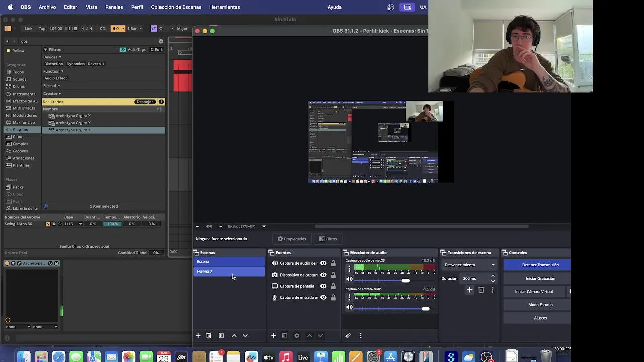This screenshot has height=362, width=644.
Task: Zoom out the OBS preview
Action: [197, 226]
